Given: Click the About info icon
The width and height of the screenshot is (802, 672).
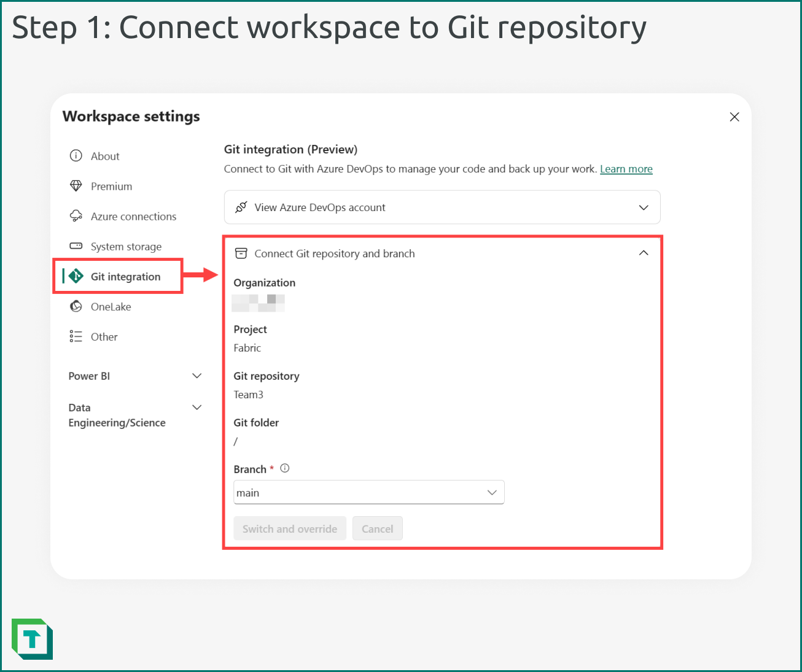Looking at the screenshot, I should (x=76, y=156).
